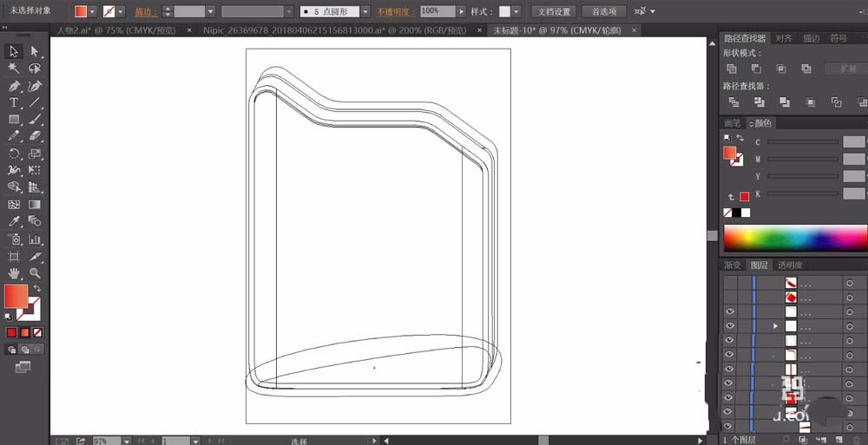Click the 首选项 button
Image resolution: width=868 pixels, height=445 pixels.
coord(604,11)
